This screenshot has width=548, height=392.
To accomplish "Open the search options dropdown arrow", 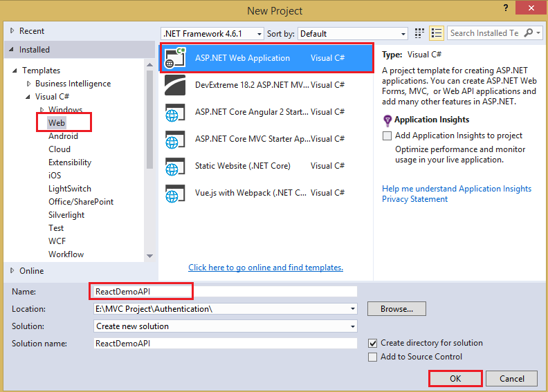I will coord(538,32).
